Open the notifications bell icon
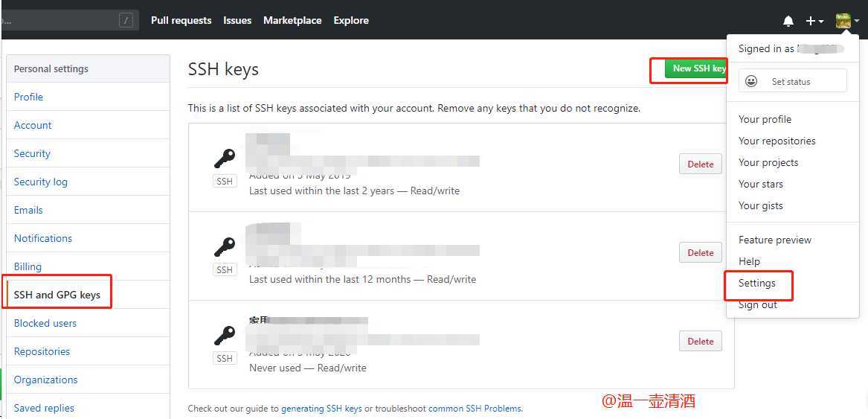This screenshot has height=419, width=868. click(788, 21)
